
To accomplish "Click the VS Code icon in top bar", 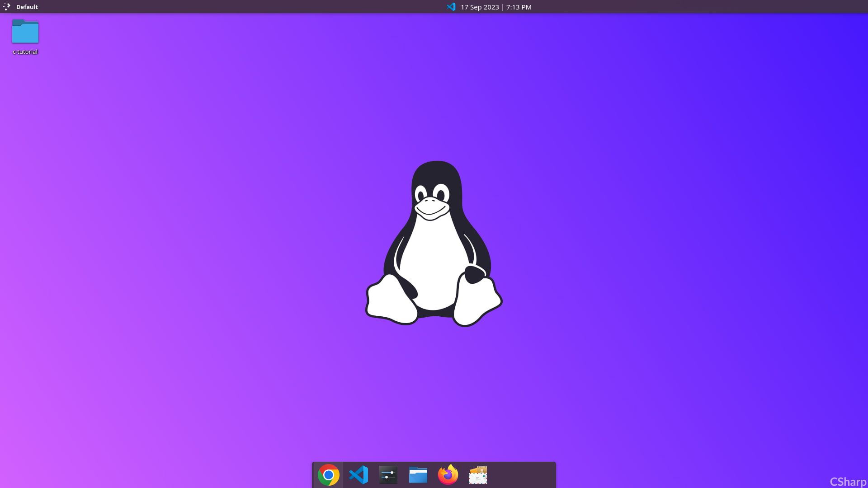I will (x=451, y=7).
